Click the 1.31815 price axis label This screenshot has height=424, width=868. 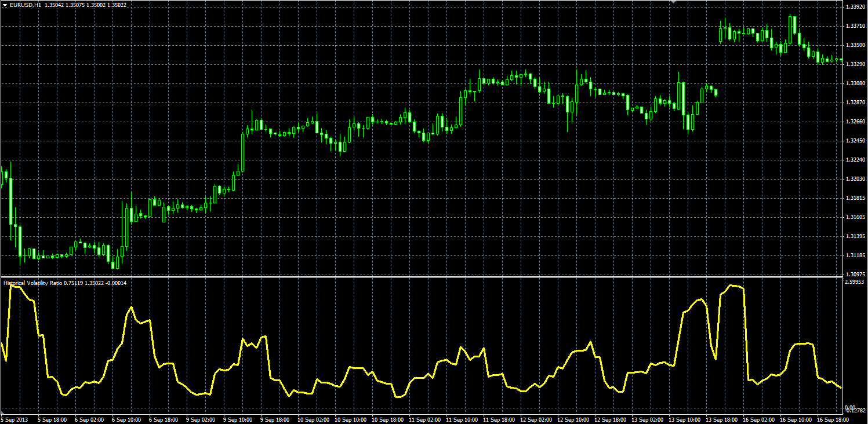coord(855,198)
